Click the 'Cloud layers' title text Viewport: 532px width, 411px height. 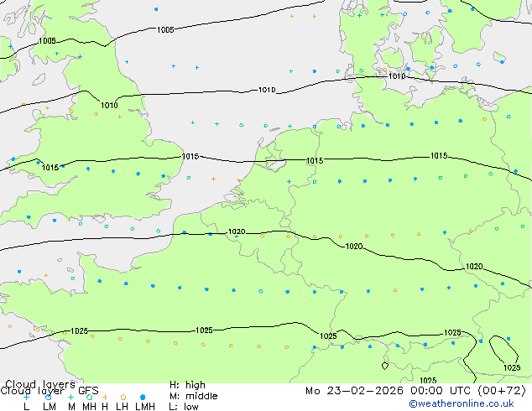40,384
